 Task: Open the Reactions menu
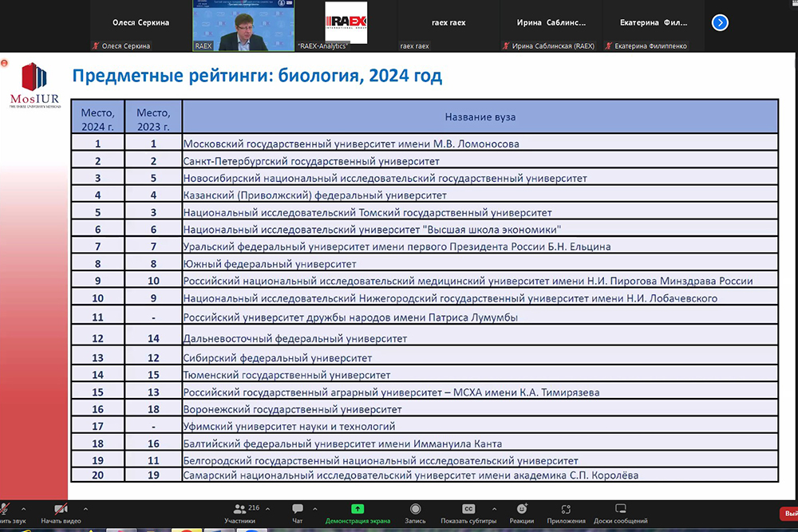(x=521, y=512)
